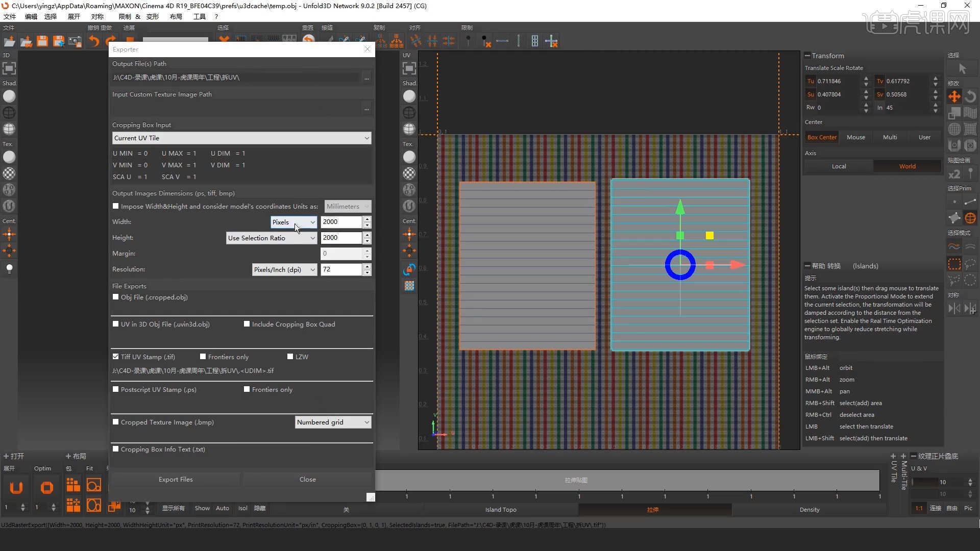The height and width of the screenshot is (551, 980).
Task: Click the Pack islands icon
Action: point(73,485)
